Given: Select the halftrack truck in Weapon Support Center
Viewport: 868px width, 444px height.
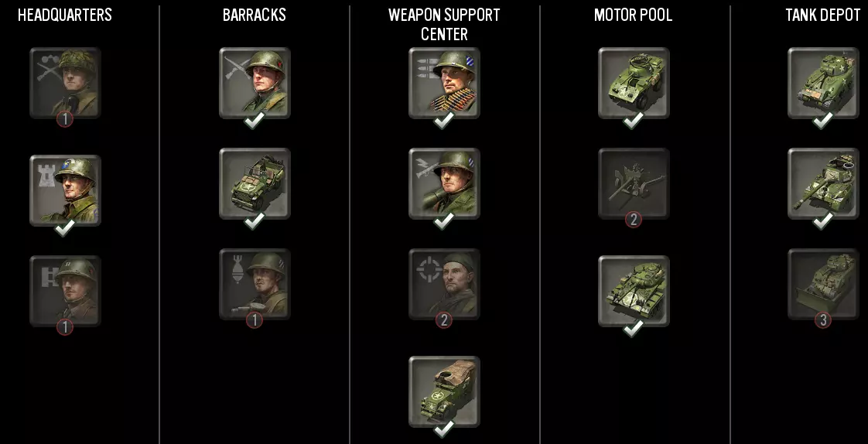Looking at the screenshot, I should [445, 391].
